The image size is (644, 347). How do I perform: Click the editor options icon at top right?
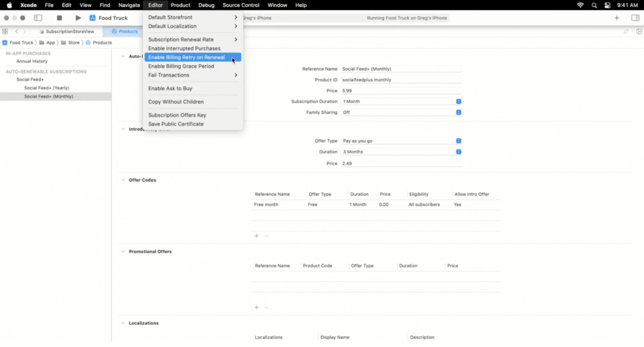[x=626, y=31]
